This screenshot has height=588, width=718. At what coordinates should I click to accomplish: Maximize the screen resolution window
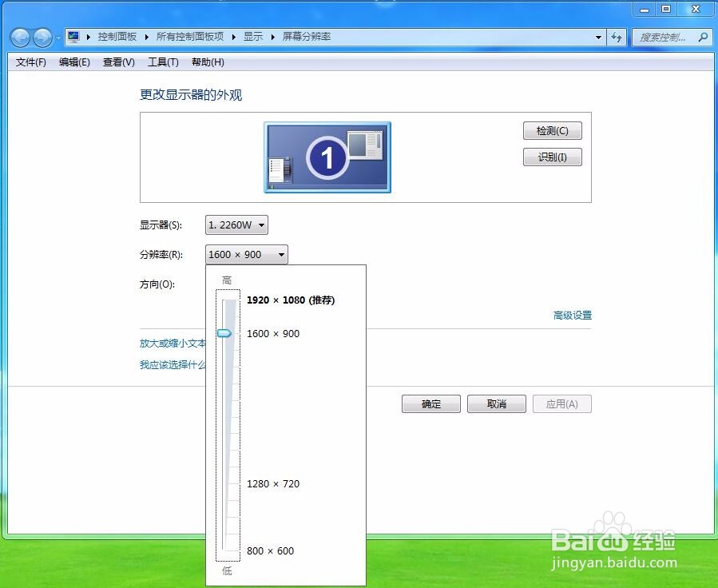[666, 9]
